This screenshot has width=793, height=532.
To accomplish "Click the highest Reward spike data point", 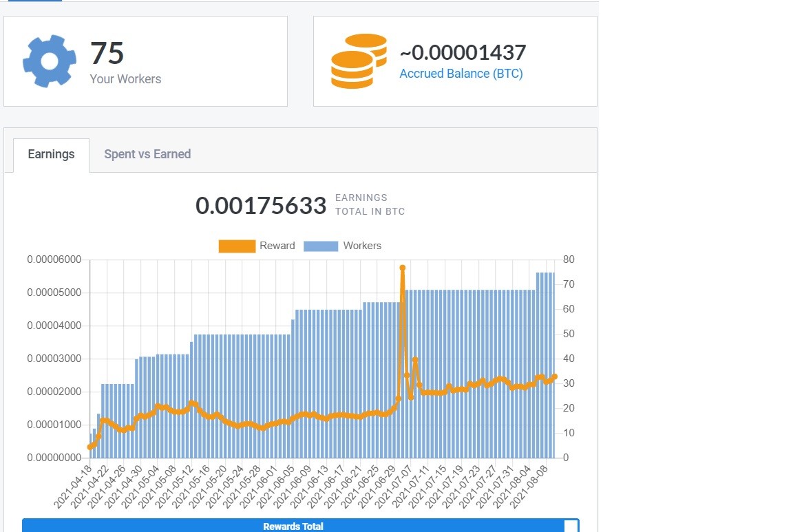I will [x=403, y=268].
